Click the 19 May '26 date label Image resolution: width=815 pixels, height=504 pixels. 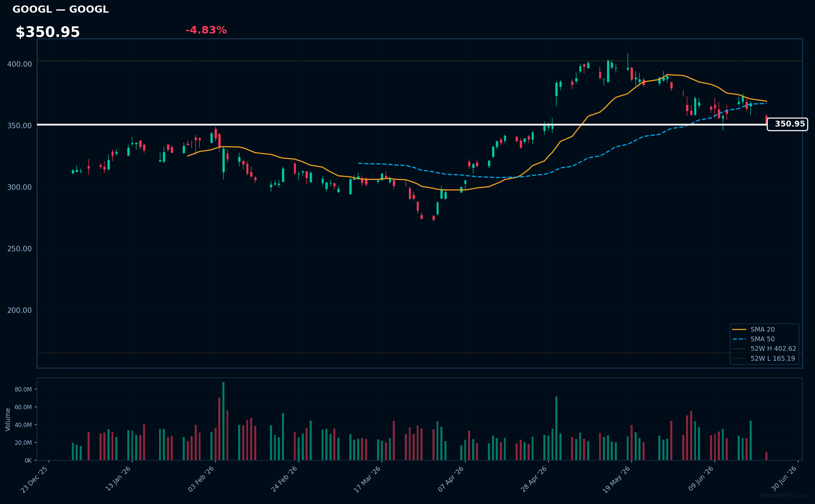[x=617, y=479]
